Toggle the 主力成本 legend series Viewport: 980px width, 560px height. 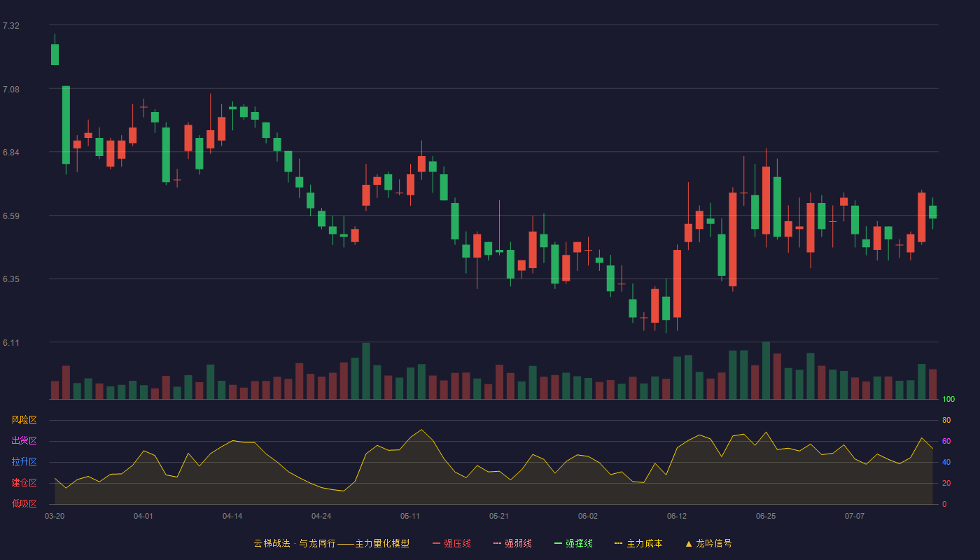[x=638, y=543]
